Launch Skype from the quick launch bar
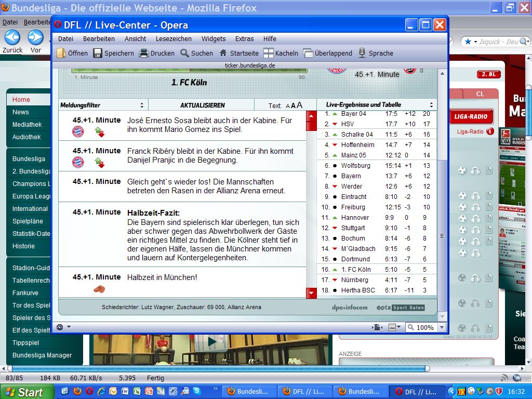This screenshot has height=399, width=532. point(196,391)
